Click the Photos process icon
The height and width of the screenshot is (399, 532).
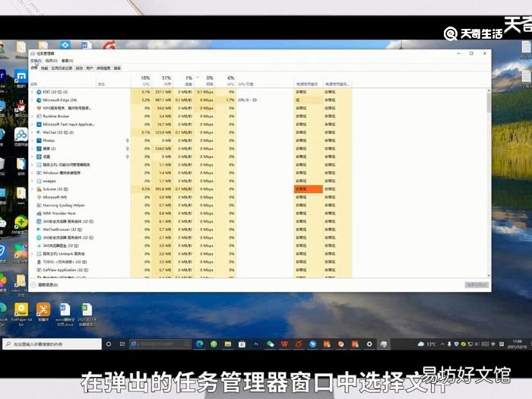click(x=39, y=141)
